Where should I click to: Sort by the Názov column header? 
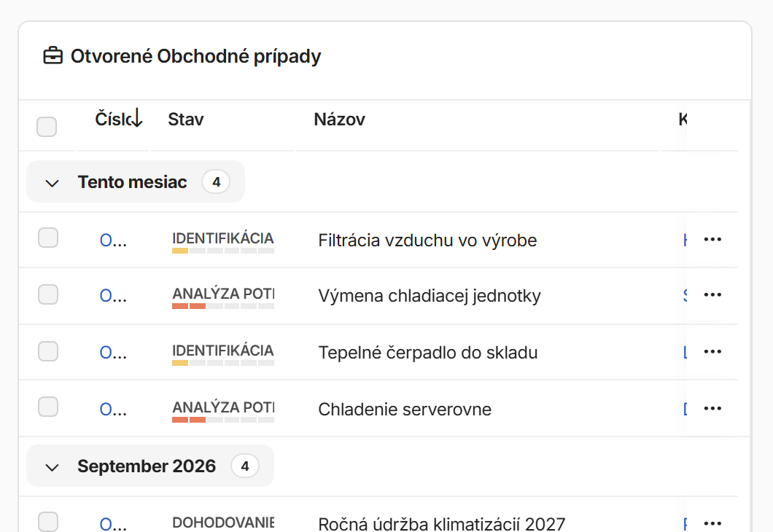[x=339, y=120]
